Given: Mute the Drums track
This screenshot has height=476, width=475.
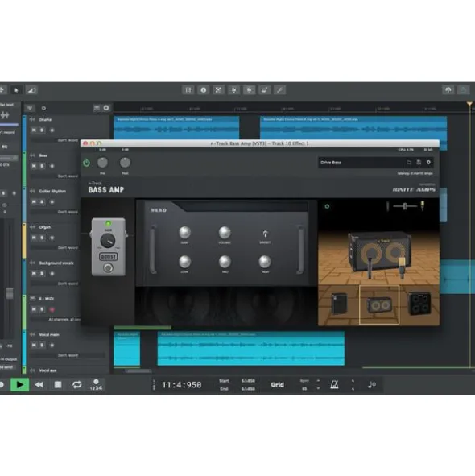Looking at the screenshot, I should [34, 130].
